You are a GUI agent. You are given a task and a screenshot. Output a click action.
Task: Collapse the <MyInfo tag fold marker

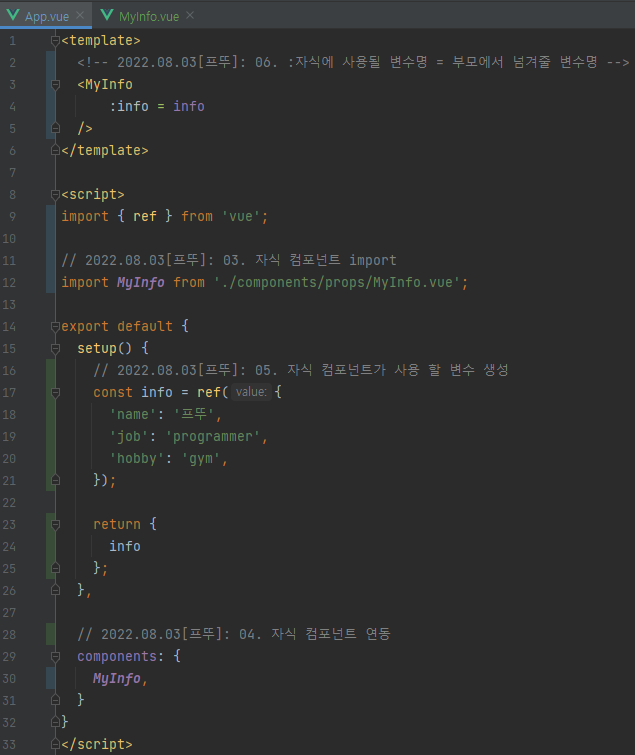pos(55,85)
